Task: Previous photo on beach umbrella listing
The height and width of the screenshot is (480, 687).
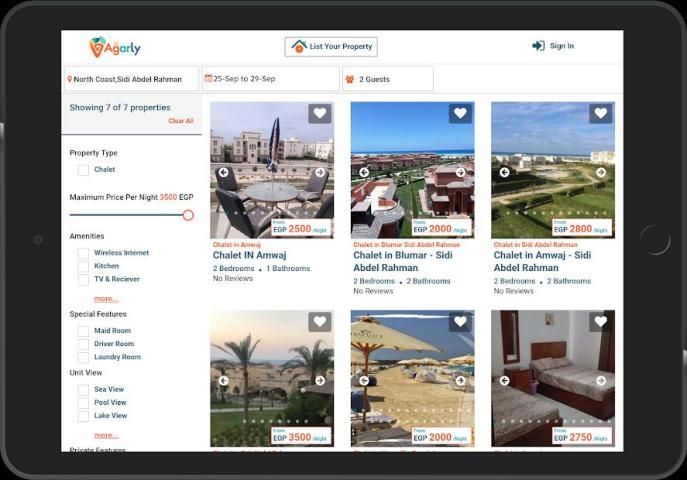Action: [x=364, y=381]
